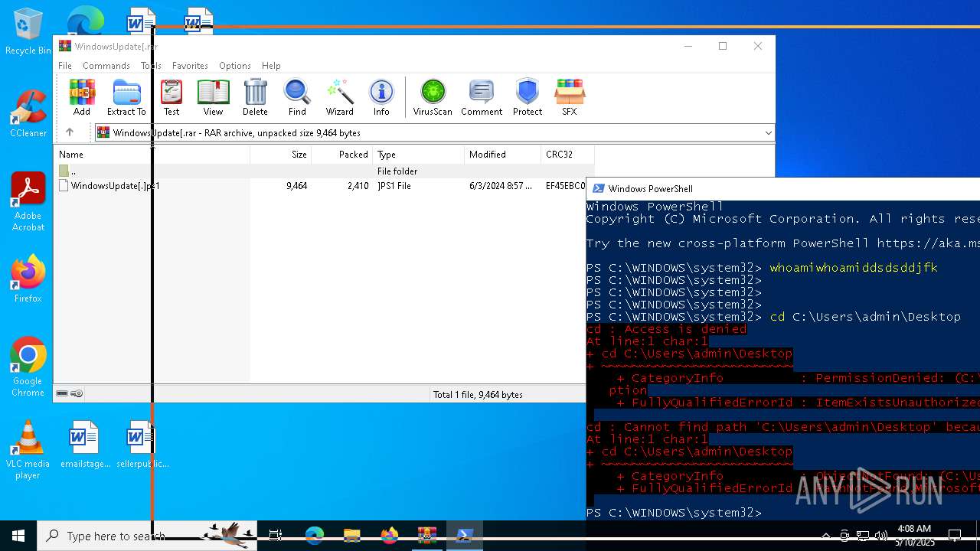980x551 pixels.
Task: Open the Commands menu
Action: [106, 66]
